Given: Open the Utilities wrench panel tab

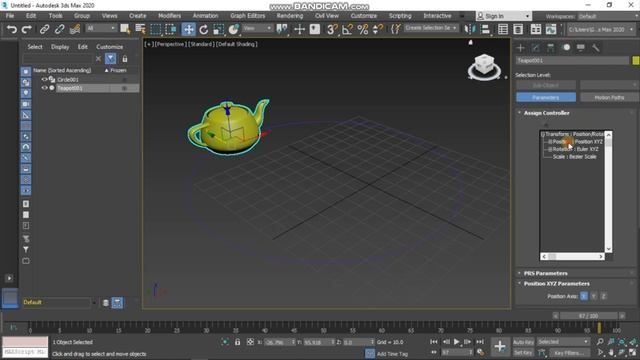Looking at the screenshot, I should [x=596, y=48].
